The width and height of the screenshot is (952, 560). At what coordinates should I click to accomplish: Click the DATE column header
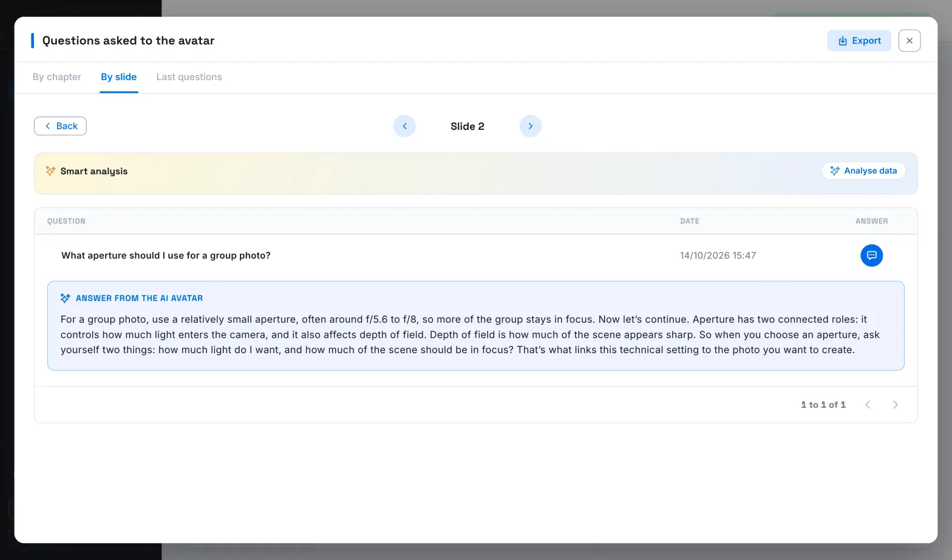[690, 221]
